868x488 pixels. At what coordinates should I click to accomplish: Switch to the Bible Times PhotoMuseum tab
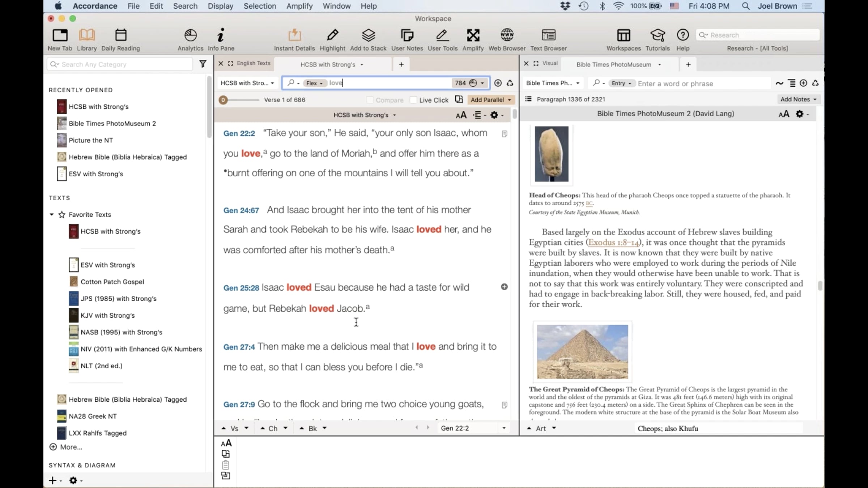613,64
